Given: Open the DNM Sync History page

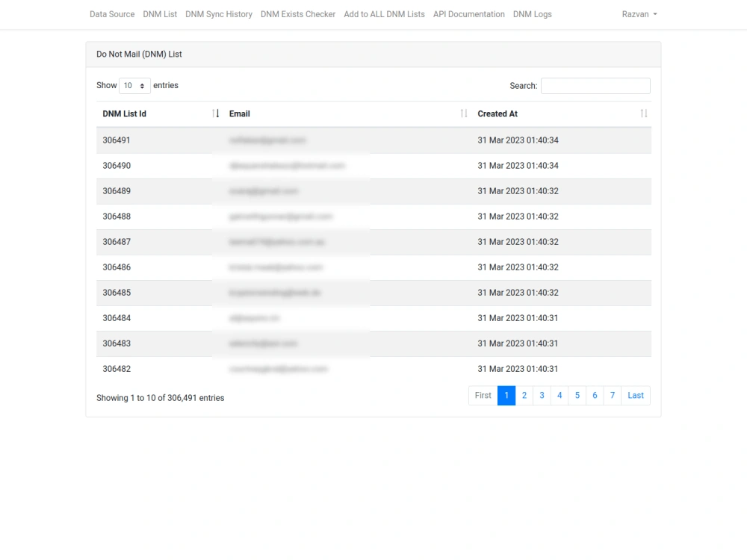Looking at the screenshot, I should 218,14.
